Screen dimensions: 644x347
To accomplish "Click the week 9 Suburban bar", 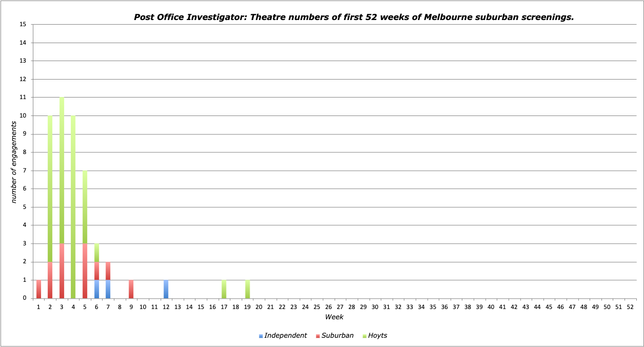I will 131,289.
